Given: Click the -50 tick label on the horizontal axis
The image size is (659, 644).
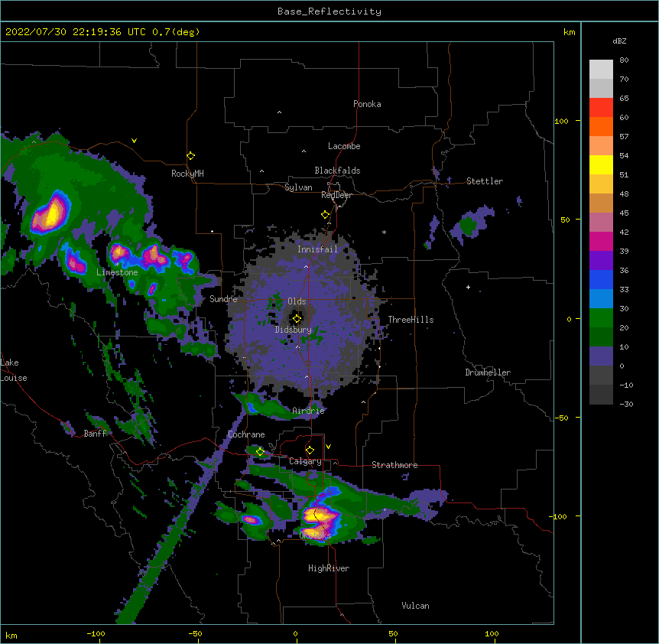Looking at the screenshot, I should (195, 634).
